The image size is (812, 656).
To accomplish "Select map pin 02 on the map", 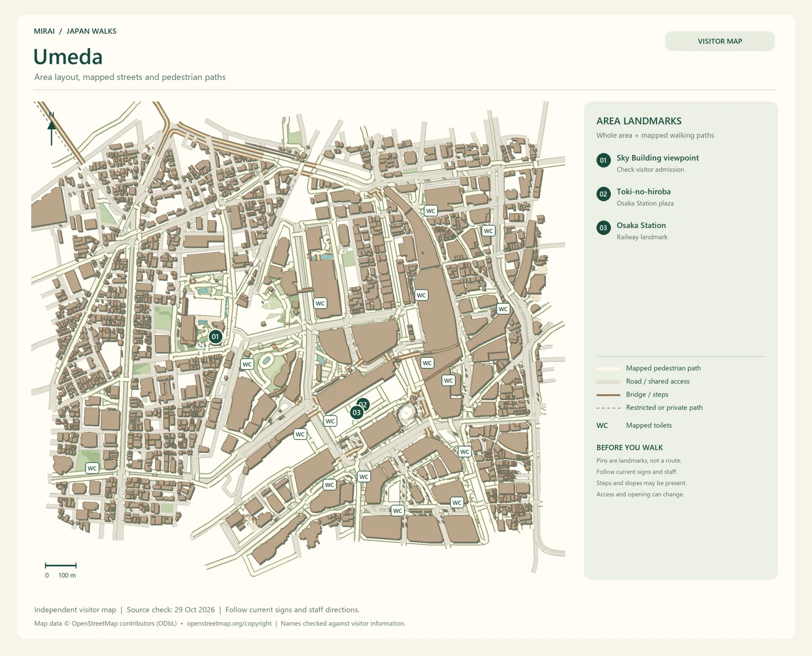I will tap(363, 404).
